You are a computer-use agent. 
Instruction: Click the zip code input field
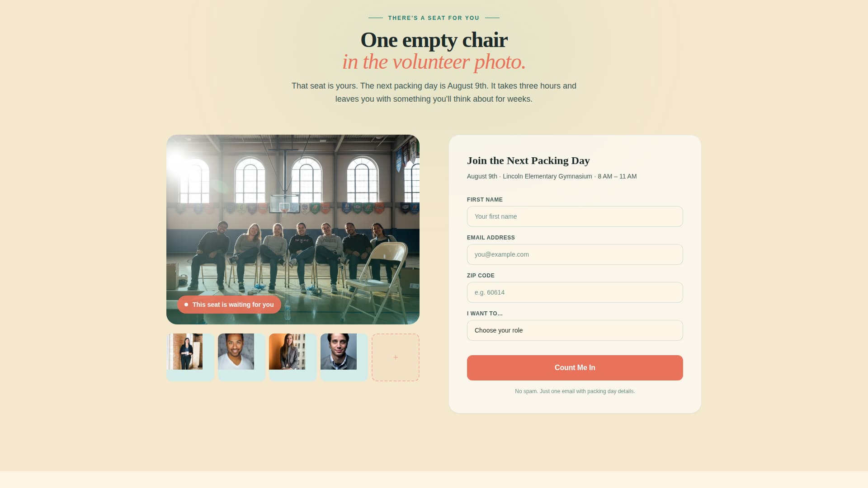575,292
